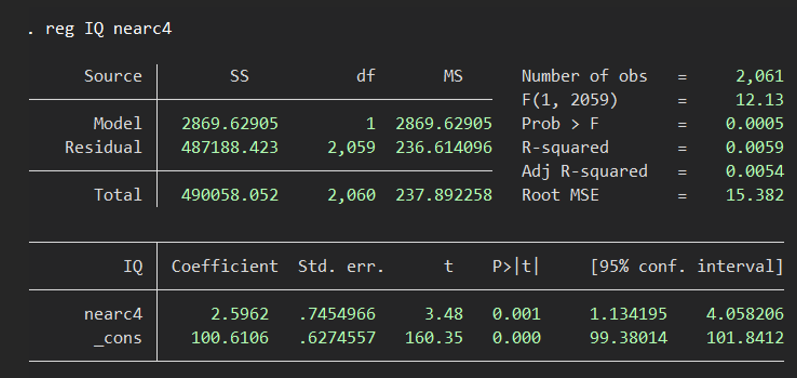Viewport: 797px width, 378px height.
Task: Click the 'P>|t|' column header
Action: [x=516, y=266]
